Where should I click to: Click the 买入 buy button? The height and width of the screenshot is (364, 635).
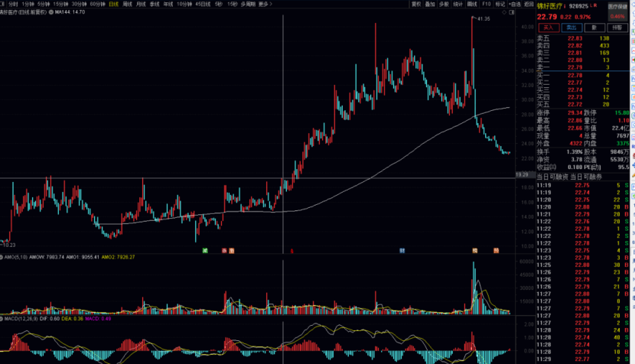click(x=549, y=27)
